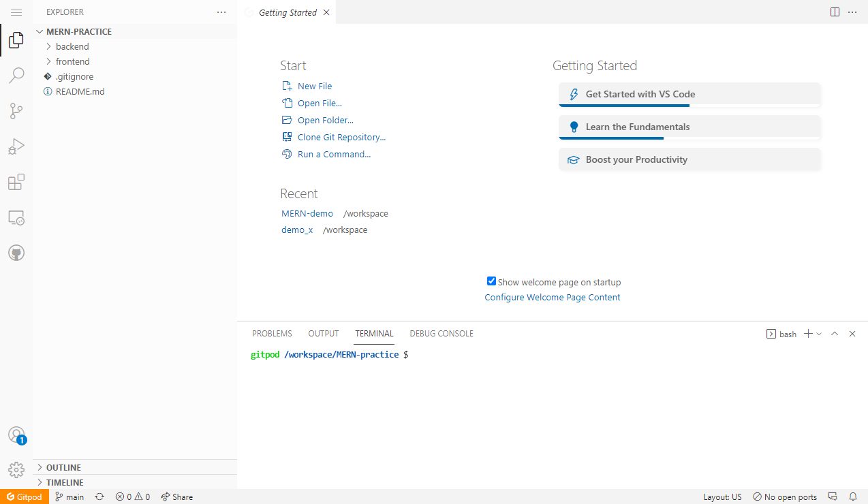Click No open ports status item
This screenshot has width=868, height=504.
[784, 497]
